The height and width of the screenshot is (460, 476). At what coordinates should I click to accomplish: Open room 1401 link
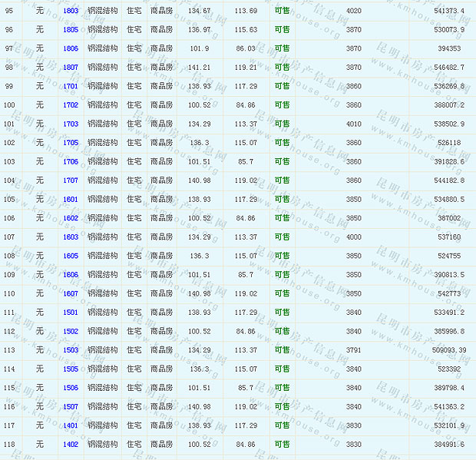pos(71,425)
